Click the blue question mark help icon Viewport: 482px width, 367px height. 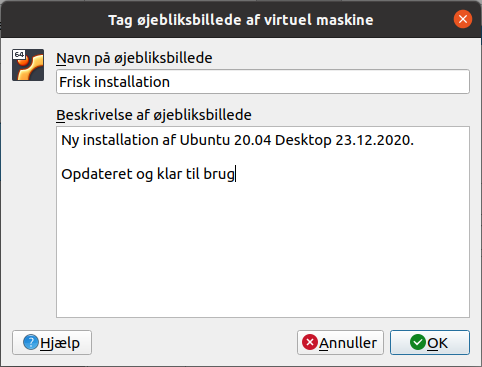(x=31, y=342)
